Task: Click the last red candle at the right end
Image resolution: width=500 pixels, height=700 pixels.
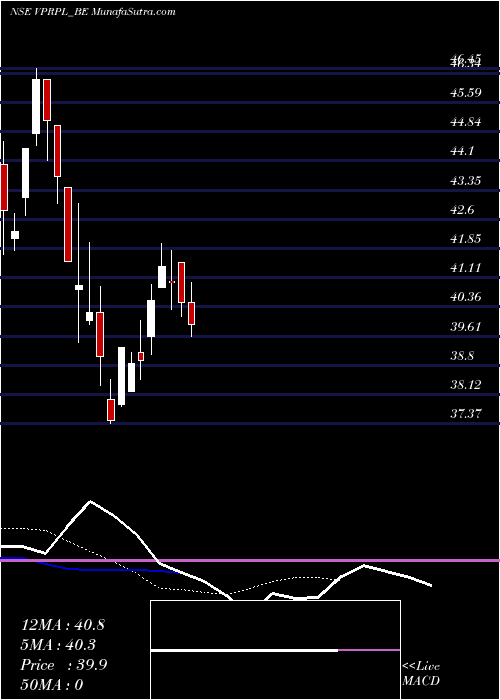Action: pos(192,313)
